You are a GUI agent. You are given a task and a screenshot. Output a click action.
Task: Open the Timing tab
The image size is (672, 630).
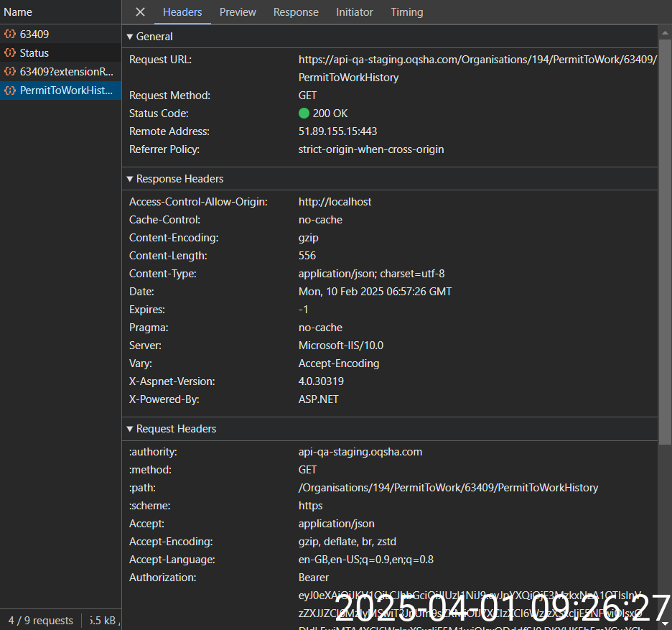pos(407,12)
